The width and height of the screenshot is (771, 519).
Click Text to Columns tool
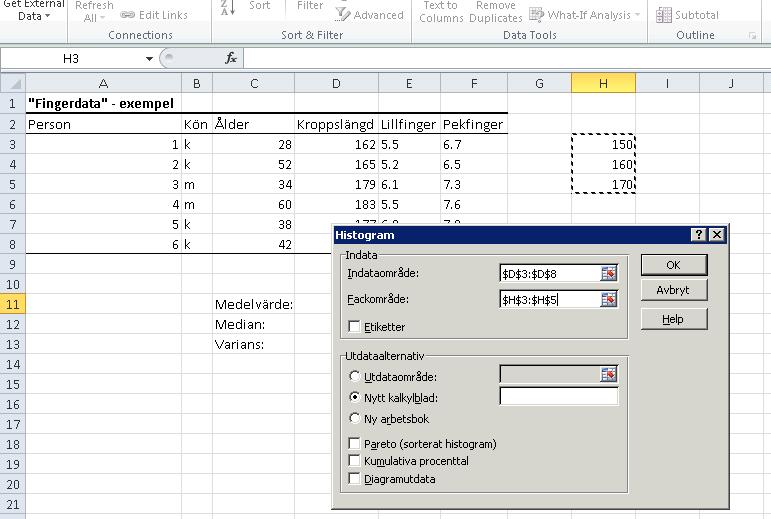(x=441, y=11)
